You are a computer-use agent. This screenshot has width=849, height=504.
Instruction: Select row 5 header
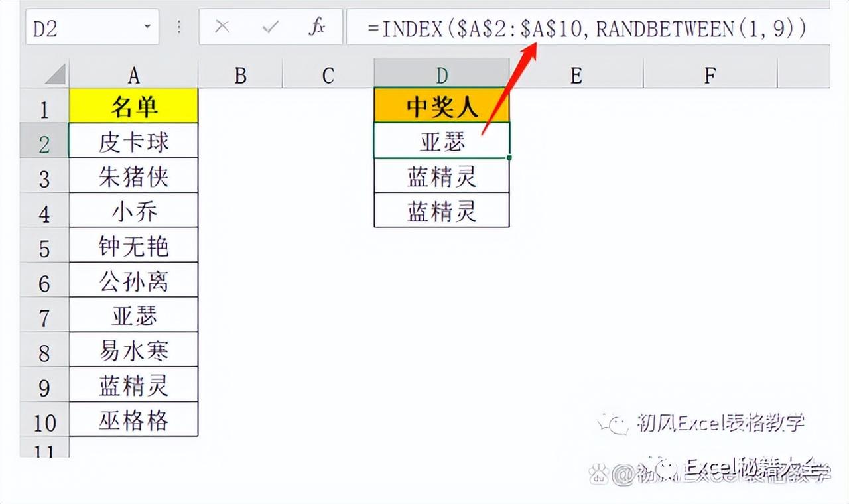coord(44,247)
